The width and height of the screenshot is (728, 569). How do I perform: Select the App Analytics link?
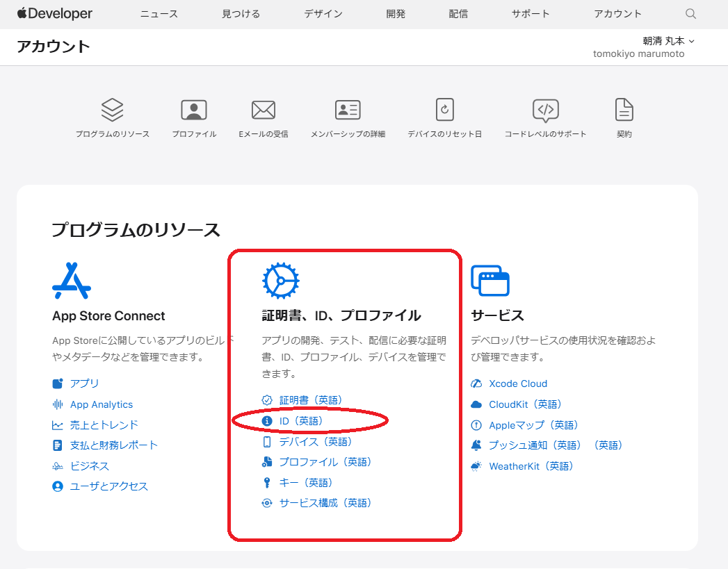click(x=101, y=404)
